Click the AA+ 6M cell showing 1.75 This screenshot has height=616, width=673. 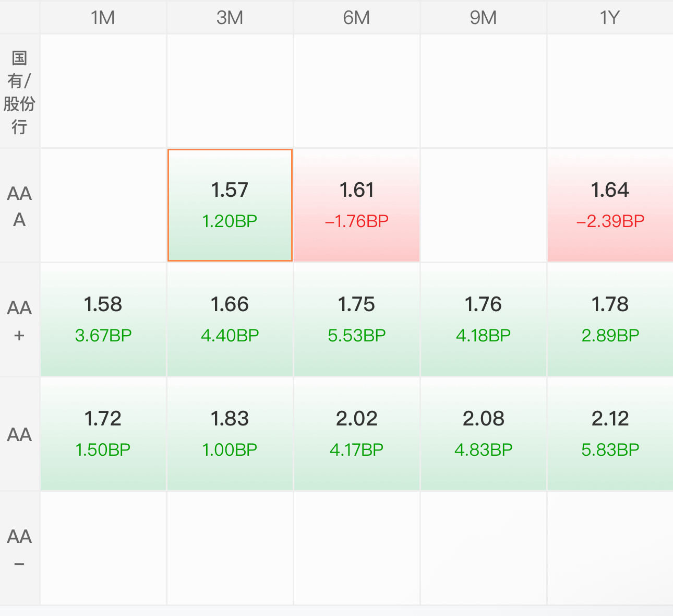357,319
